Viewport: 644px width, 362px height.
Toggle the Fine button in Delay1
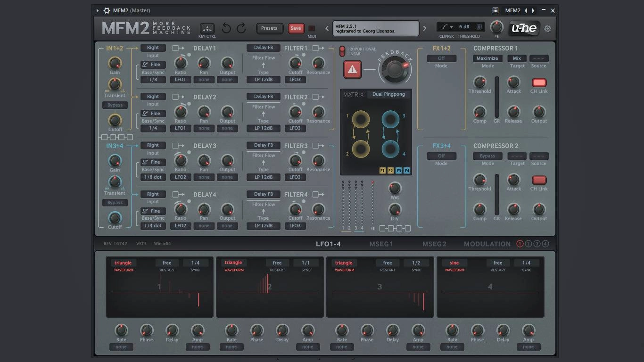(153, 65)
